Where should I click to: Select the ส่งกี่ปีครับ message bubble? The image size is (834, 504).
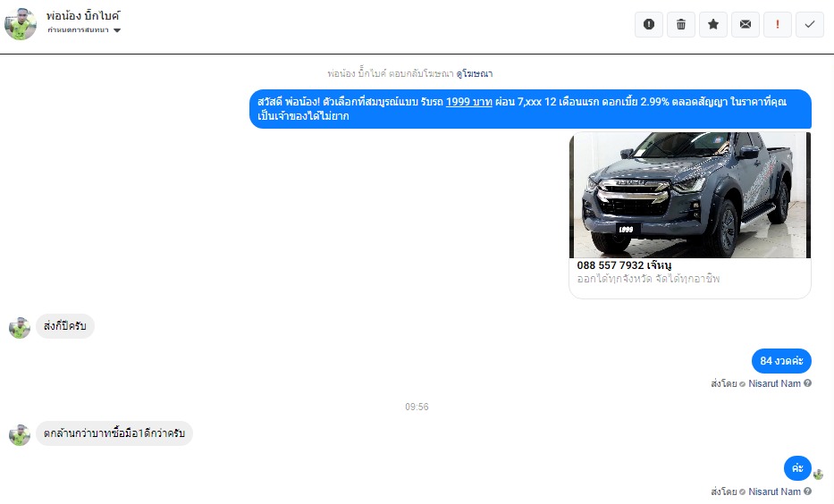point(65,326)
